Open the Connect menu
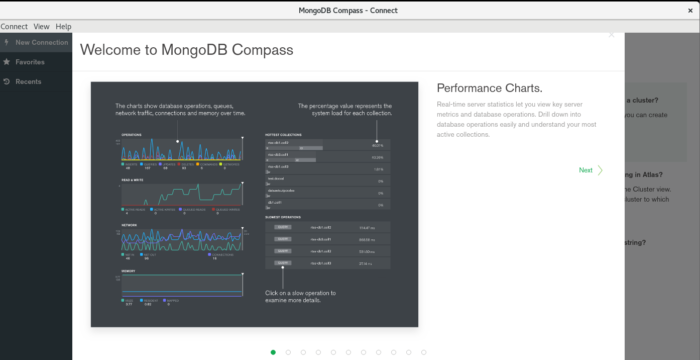Image resolution: width=700 pixels, height=360 pixels. click(x=14, y=26)
